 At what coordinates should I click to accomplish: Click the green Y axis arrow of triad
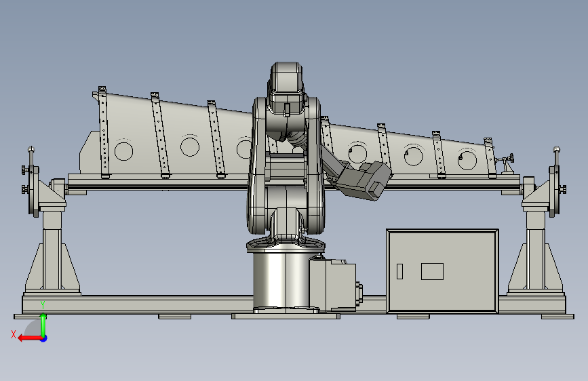pyautogui.click(x=43, y=324)
